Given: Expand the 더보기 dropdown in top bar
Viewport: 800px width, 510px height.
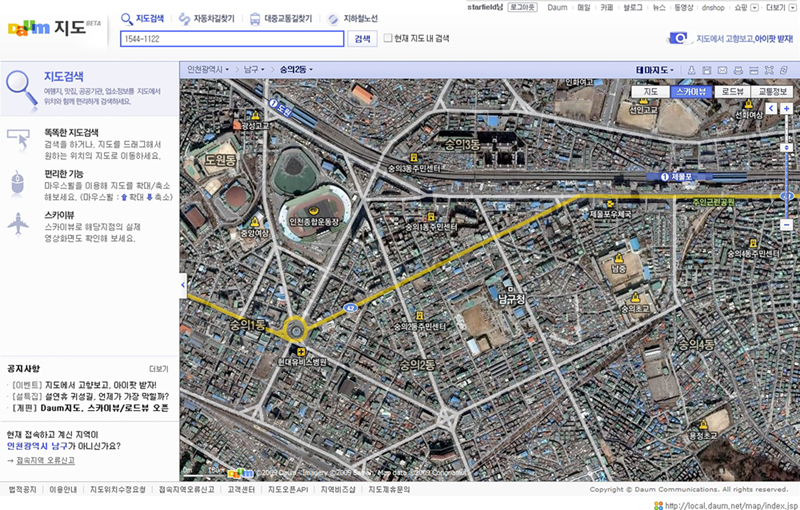Looking at the screenshot, I should point(790,8).
